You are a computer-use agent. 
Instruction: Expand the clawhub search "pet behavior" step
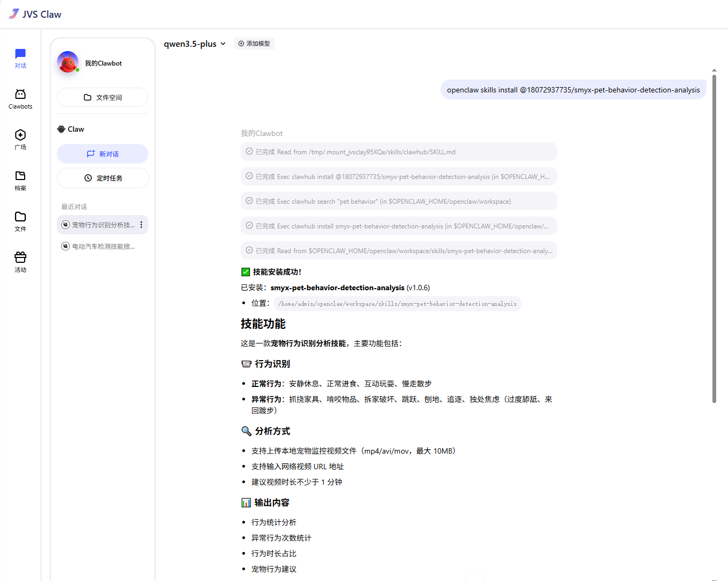click(399, 201)
